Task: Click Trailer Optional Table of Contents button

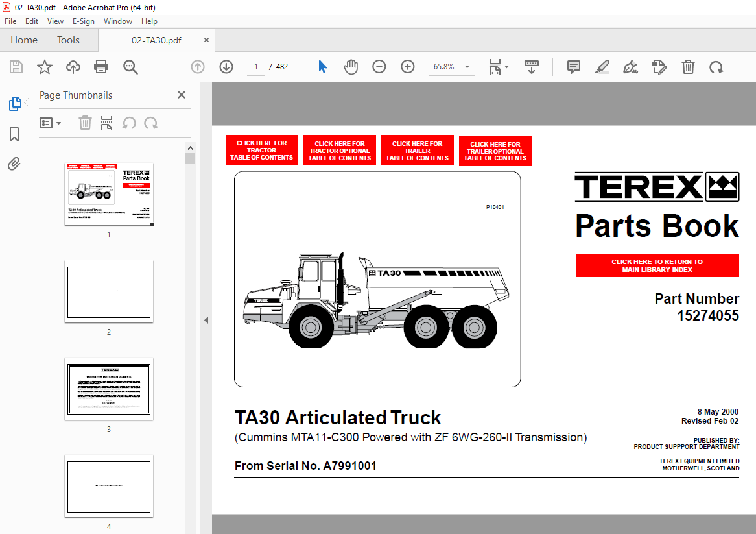Action: (495, 151)
